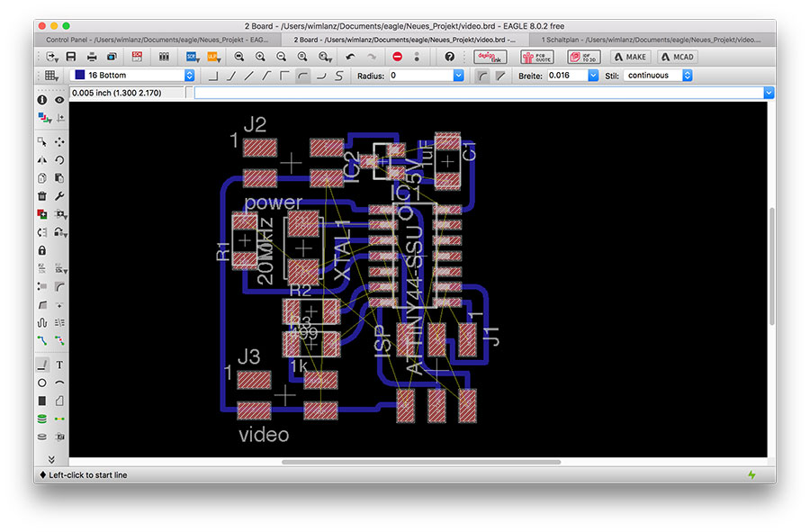Screen dimensions: 810x532
Task: Open the Stil continuous dropdown
Action: 687,76
